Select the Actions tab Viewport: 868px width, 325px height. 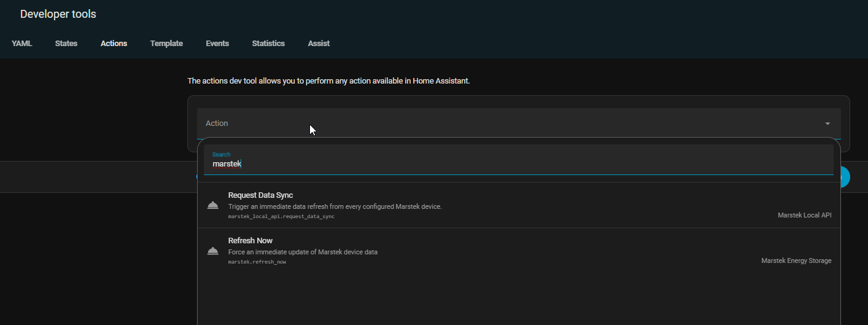click(x=114, y=44)
